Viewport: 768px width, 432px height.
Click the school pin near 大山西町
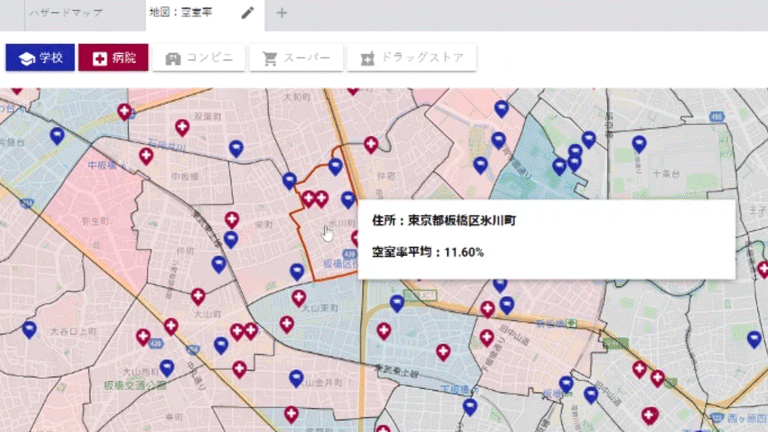pyautogui.click(x=166, y=368)
